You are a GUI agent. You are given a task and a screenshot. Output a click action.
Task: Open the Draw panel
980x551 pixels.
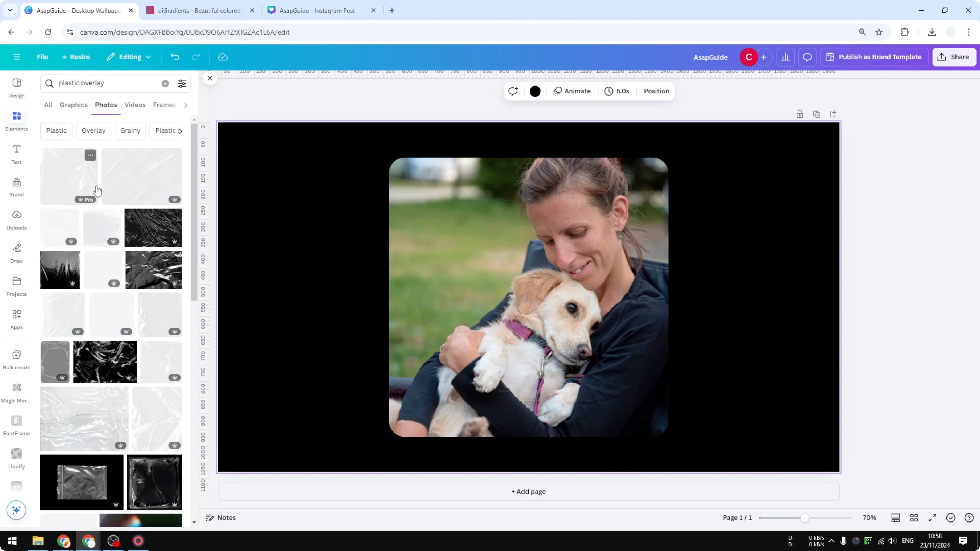[16, 252]
